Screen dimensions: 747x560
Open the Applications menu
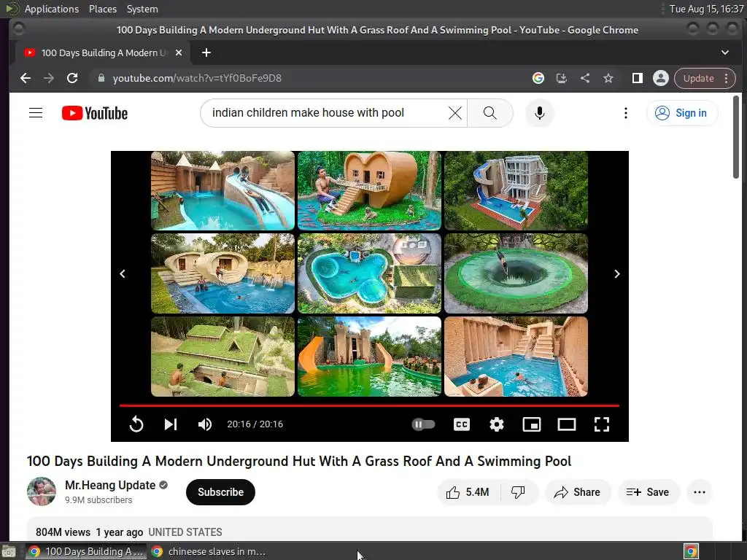[52, 9]
